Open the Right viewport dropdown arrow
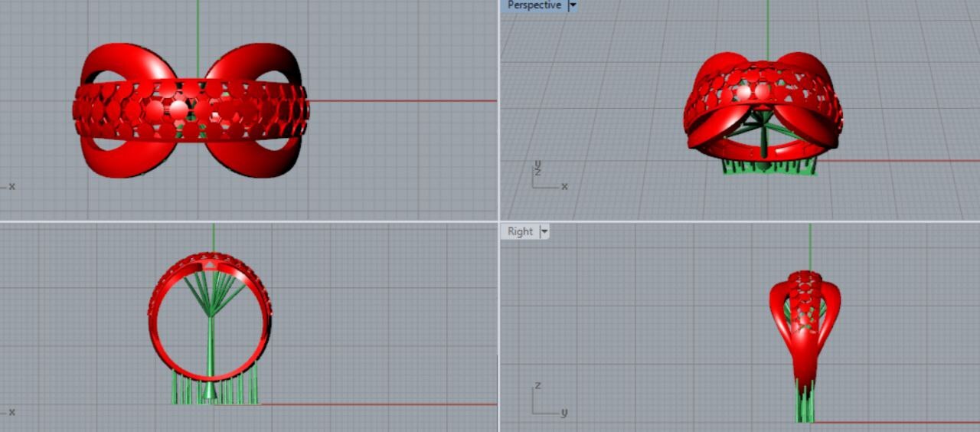 (544, 231)
